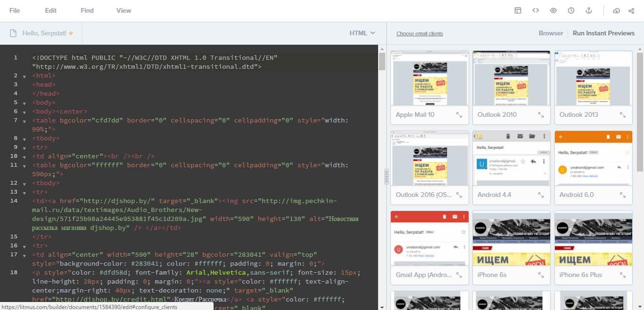The width and height of the screenshot is (644, 310).
Task: Expand the Android 6.0 preview
Action: [x=623, y=195]
